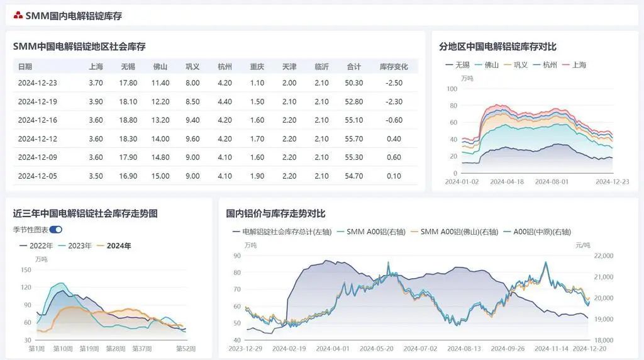Viewport: 644px width, 360px height.
Task: Click inventory change value 0.40
Action: [394, 139]
